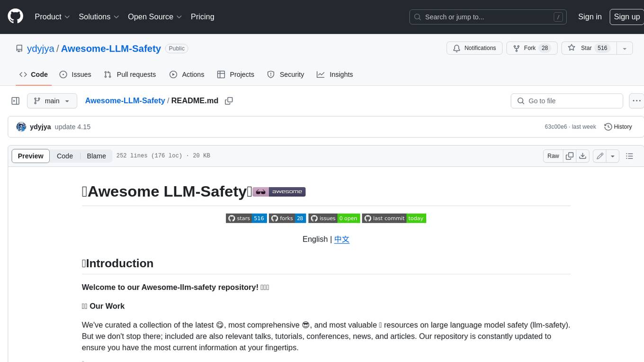The image size is (644, 362).
Task: Open more edit options dropdown
Action: pos(613,156)
